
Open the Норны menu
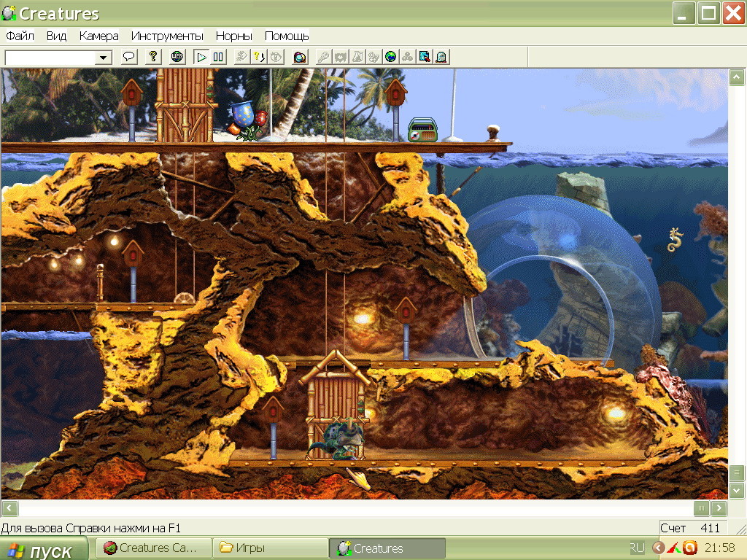point(233,36)
